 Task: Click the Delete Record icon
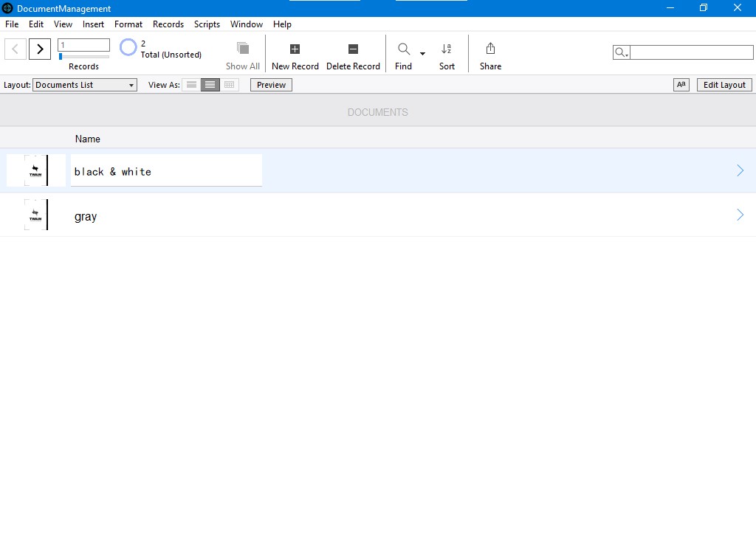point(353,49)
